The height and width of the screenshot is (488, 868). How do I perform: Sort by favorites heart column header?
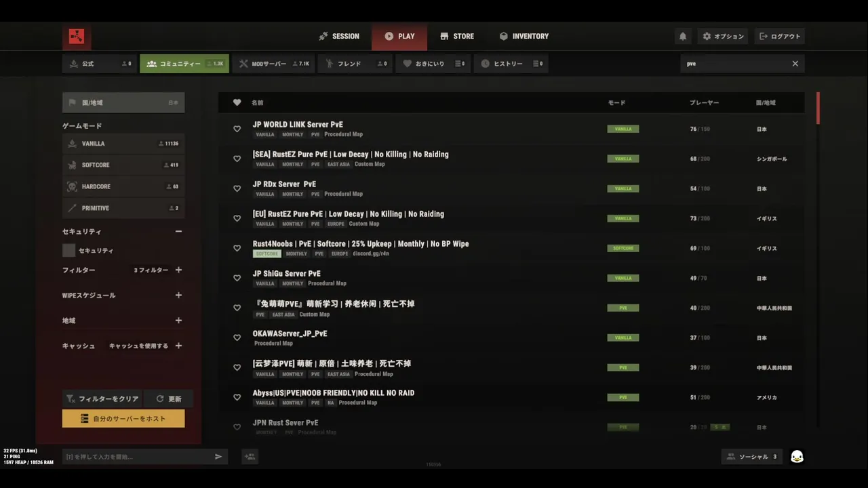tap(237, 102)
